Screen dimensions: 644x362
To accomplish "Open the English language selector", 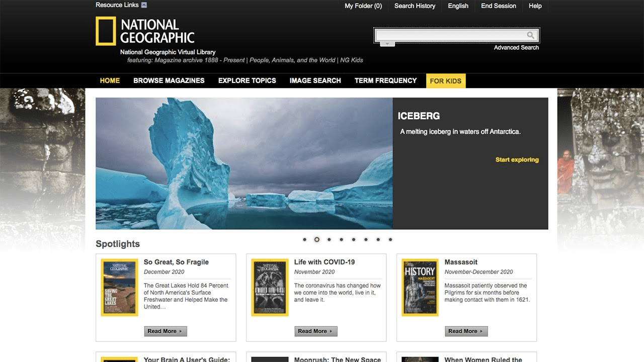I will 458,6.
